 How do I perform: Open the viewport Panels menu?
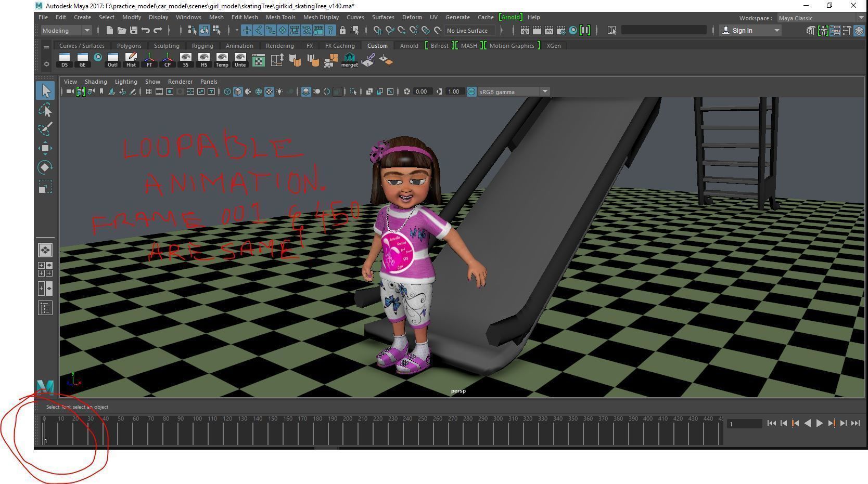(209, 82)
